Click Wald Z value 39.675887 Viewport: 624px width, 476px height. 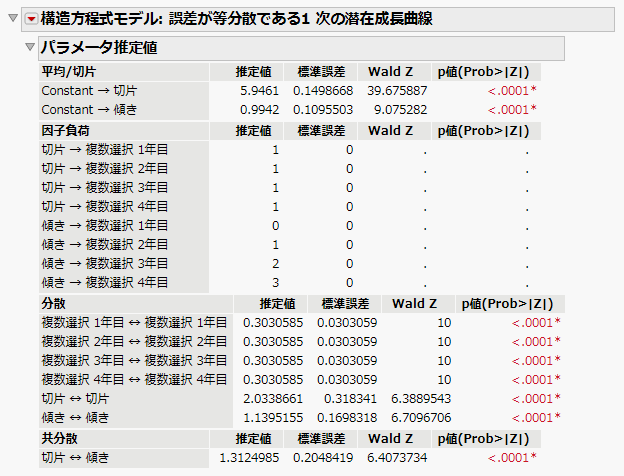pos(397,91)
